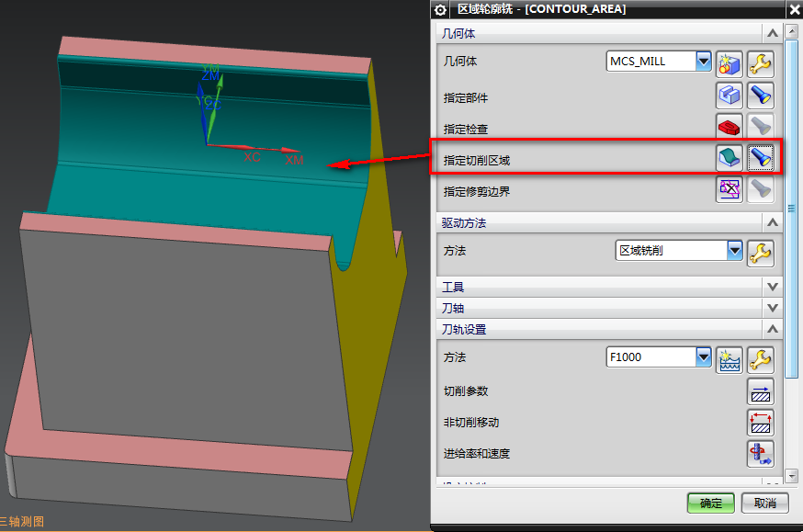Open the 进给率和速度 feeds and speeds icon
The height and width of the screenshot is (532, 803).
761,454
